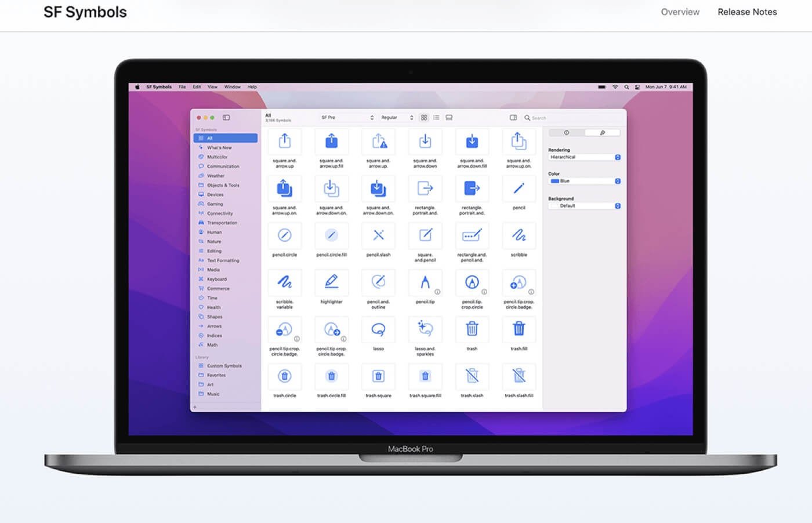Open the View menu

click(x=212, y=87)
